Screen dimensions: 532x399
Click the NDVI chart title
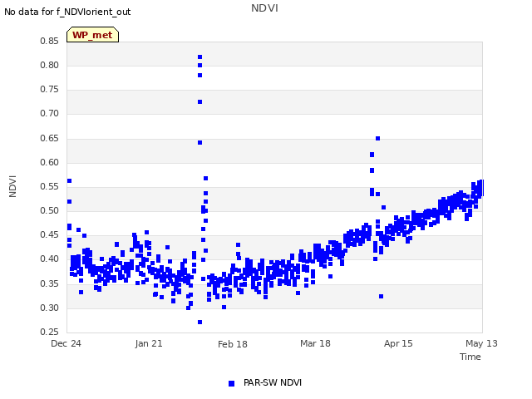[264, 8]
